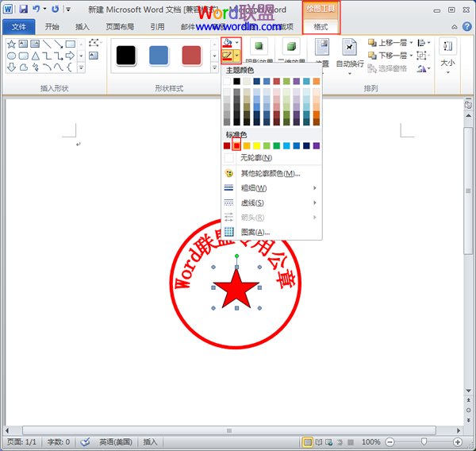The width and height of the screenshot is (476, 451).
Task: Choose the oval shape tool
Action: tap(11, 56)
